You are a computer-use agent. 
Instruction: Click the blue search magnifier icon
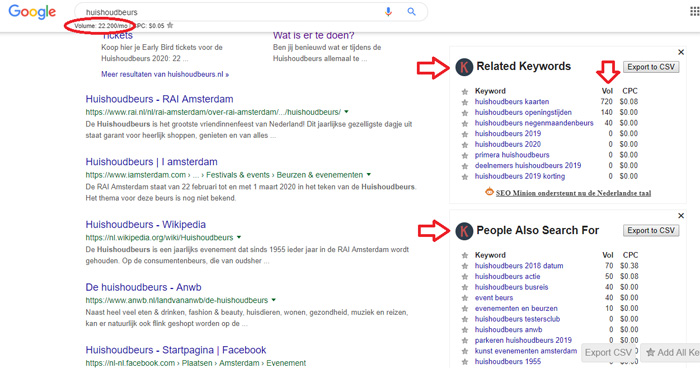[x=411, y=12]
